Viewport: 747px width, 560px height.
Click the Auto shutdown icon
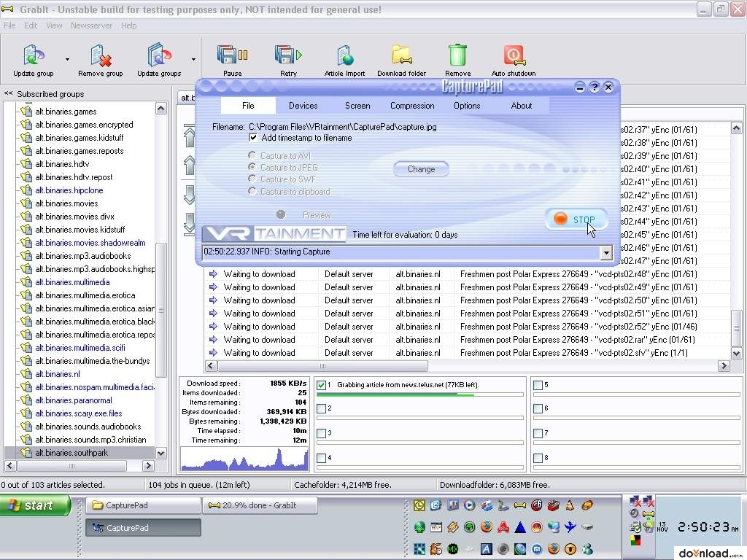click(x=514, y=55)
